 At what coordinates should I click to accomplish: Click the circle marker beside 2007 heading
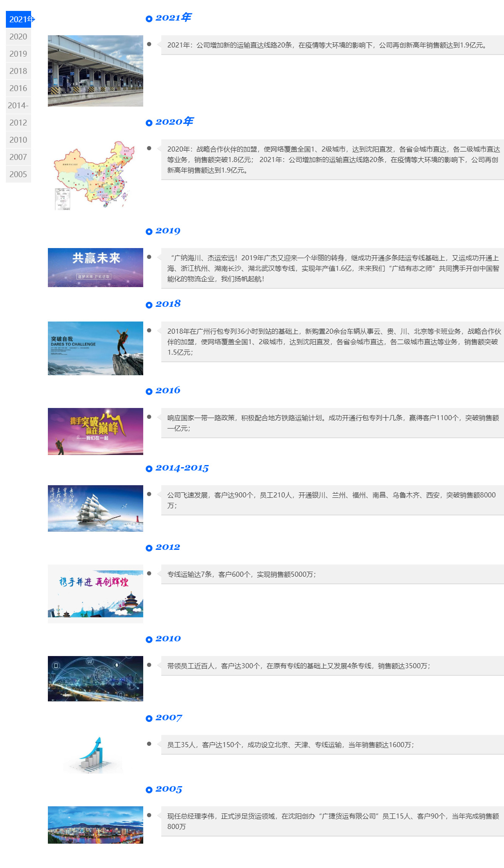149,719
